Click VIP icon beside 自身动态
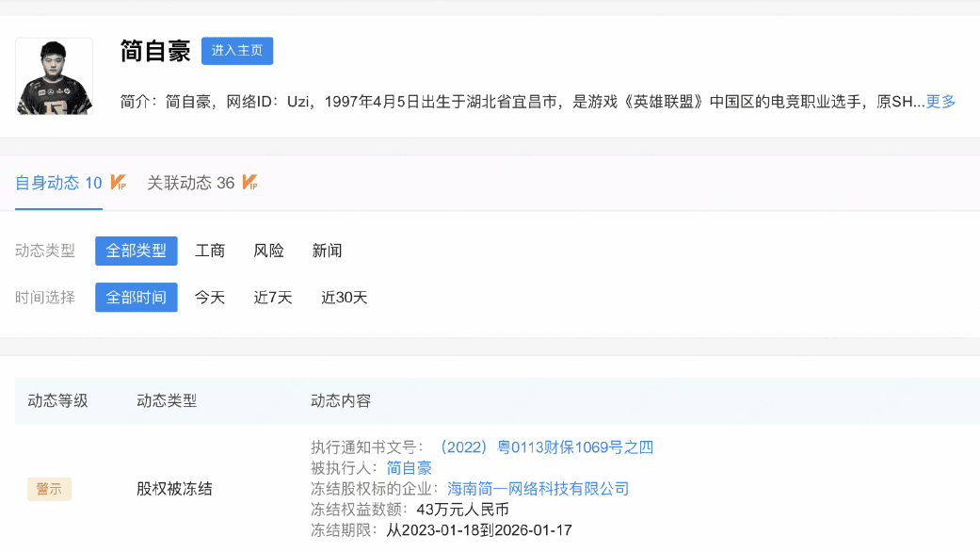The width and height of the screenshot is (980, 552). tap(118, 182)
